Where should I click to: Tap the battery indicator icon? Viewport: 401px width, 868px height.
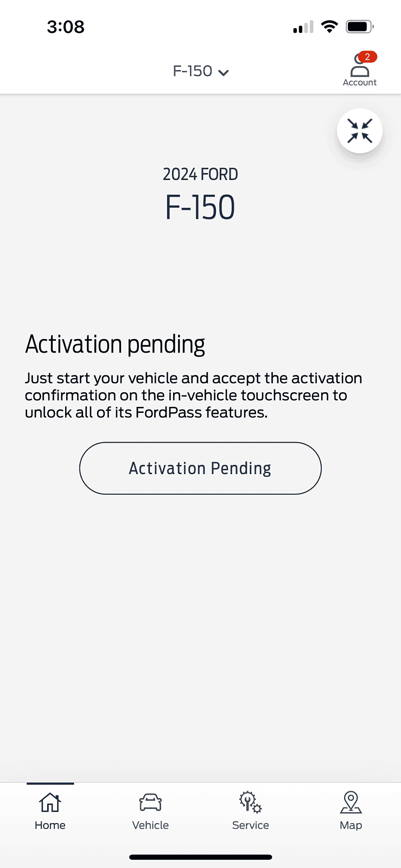coord(359,27)
